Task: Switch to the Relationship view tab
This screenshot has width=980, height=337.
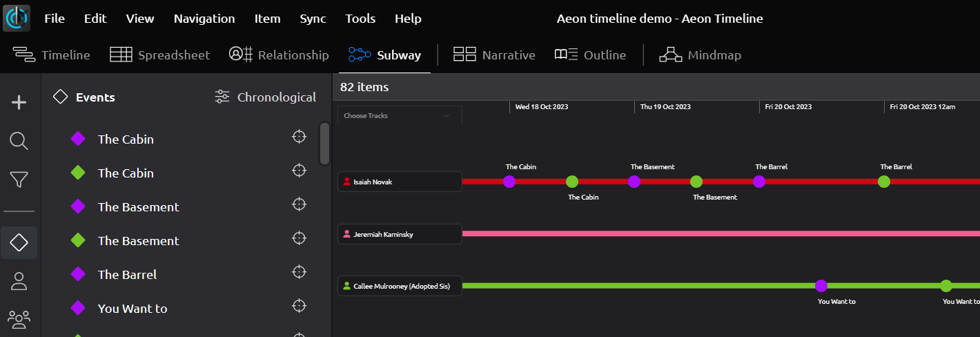Action: pyautogui.click(x=279, y=55)
